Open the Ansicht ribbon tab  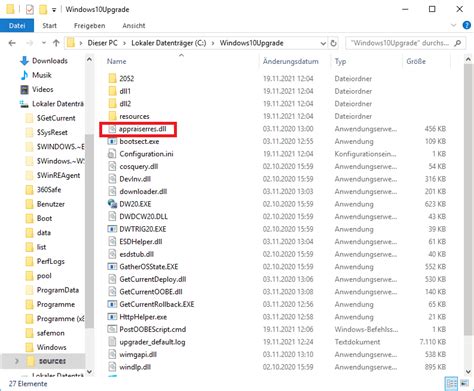coord(134,26)
